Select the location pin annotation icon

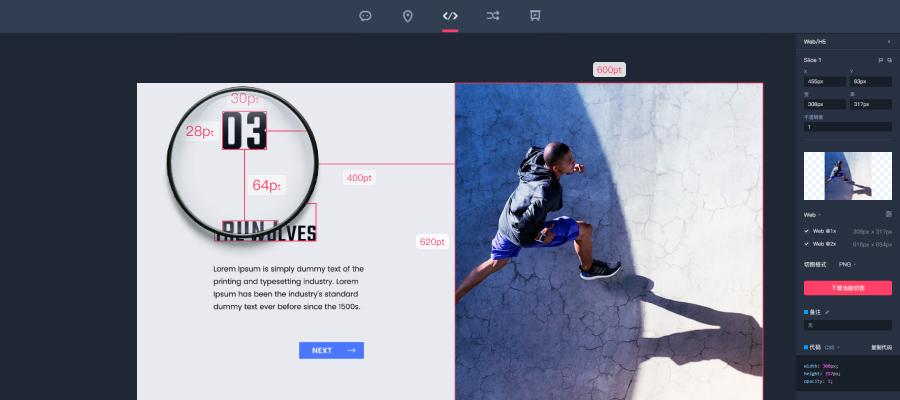pos(408,16)
